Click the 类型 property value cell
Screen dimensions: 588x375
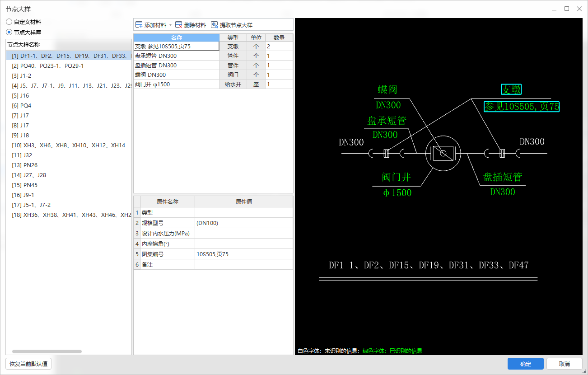click(244, 212)
